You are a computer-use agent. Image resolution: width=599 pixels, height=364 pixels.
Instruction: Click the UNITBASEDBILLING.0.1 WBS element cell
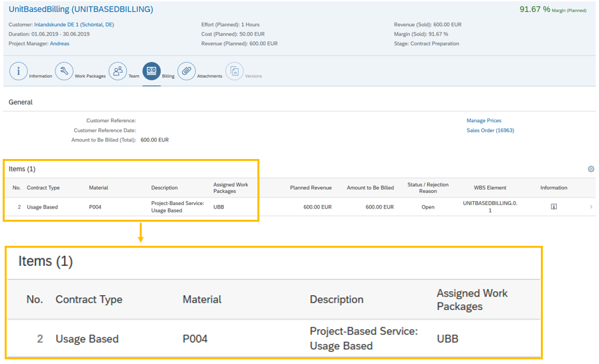(490, 207)
